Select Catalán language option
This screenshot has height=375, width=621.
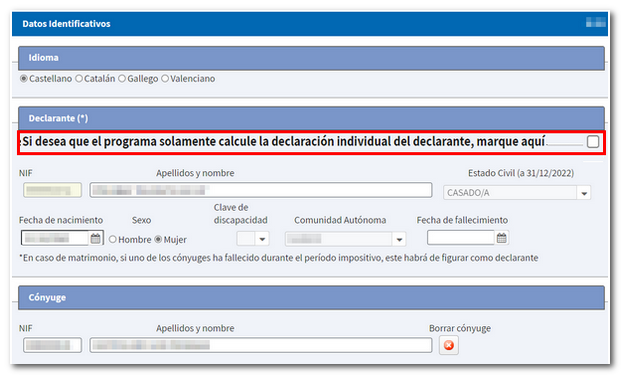(79, 78)
